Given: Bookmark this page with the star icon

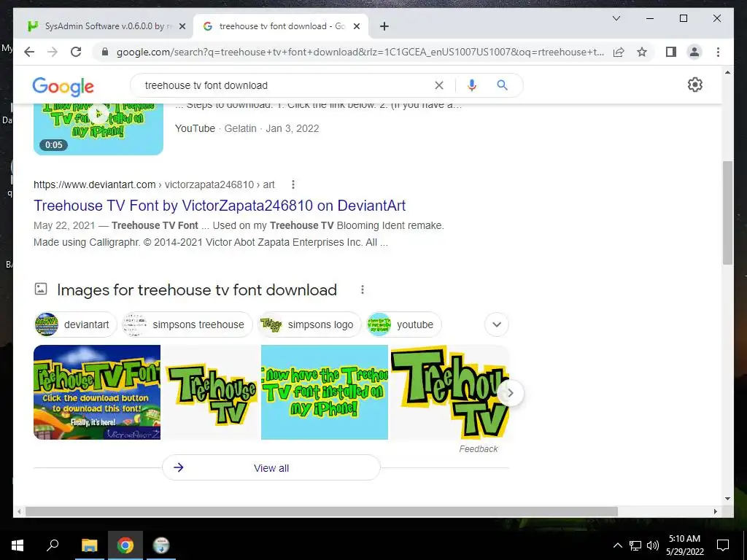Looking at the screenshot, I should coord(642,52).
